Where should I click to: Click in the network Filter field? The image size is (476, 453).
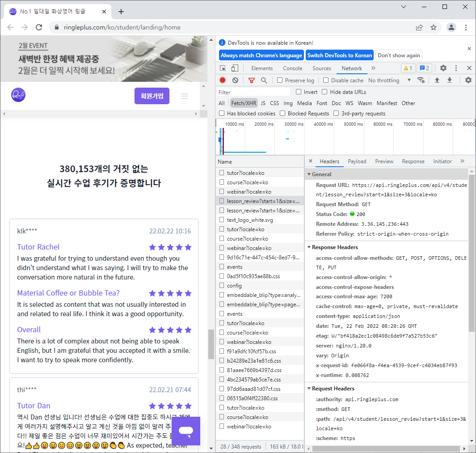tap(253, 92)
